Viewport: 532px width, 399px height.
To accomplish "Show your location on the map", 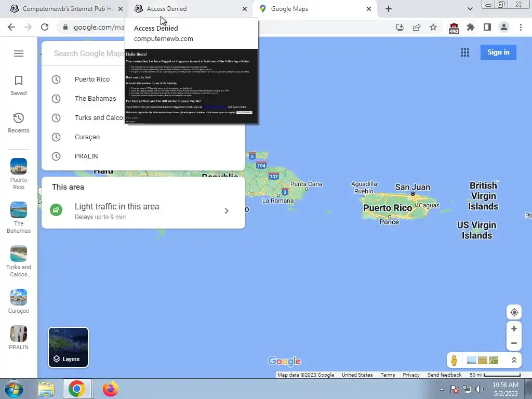I will [514, 312].
